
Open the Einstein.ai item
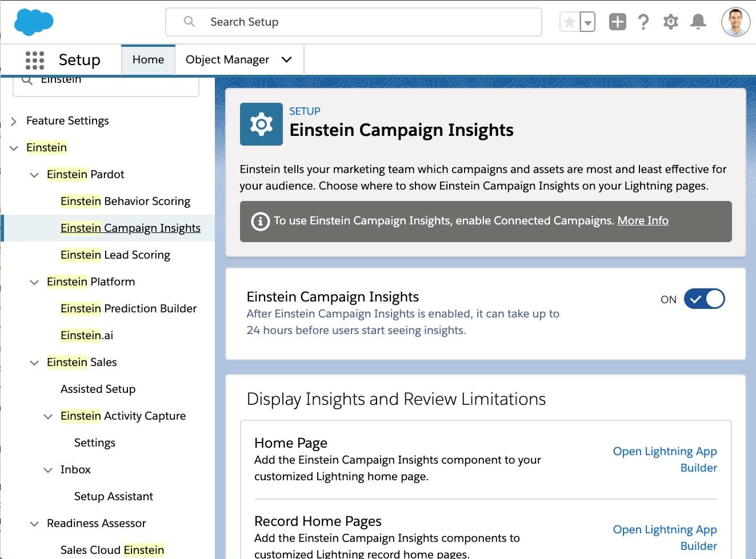click(87, 335)
